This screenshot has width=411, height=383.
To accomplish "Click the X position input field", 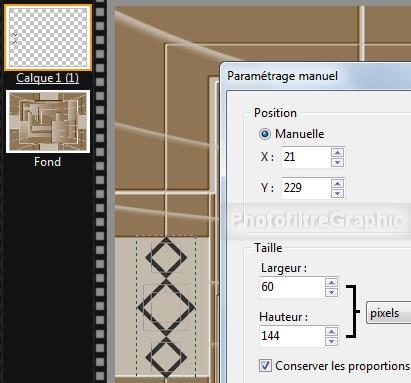I will click(306, 157).
